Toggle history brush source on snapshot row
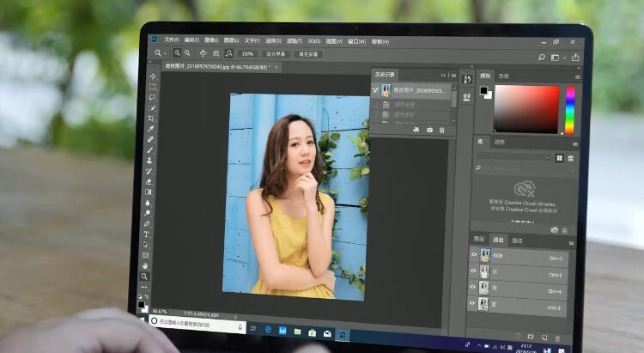Viewport: 644px width, 353px height. [375, 89]
